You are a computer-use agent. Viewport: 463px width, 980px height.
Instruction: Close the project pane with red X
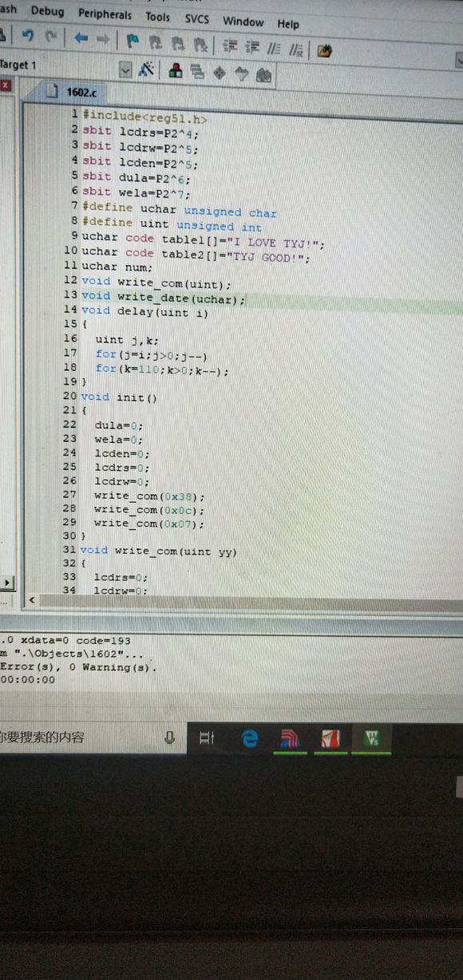click(6, 84)
